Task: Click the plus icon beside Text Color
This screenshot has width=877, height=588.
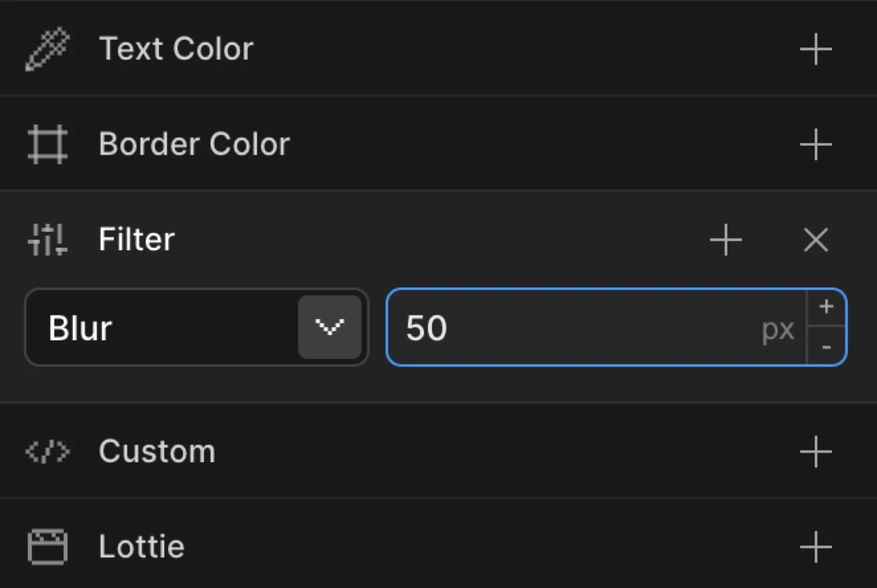Action: [816, 49]
